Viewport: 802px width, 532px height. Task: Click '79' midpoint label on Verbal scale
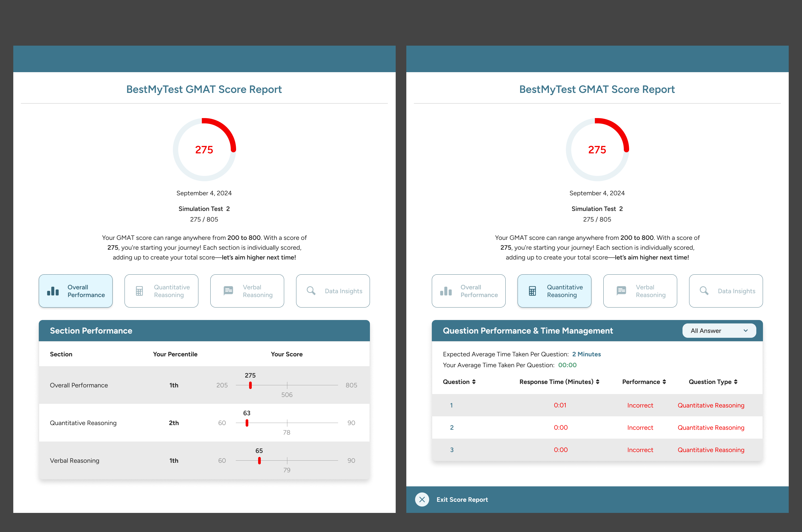click(x=287, y=470)
